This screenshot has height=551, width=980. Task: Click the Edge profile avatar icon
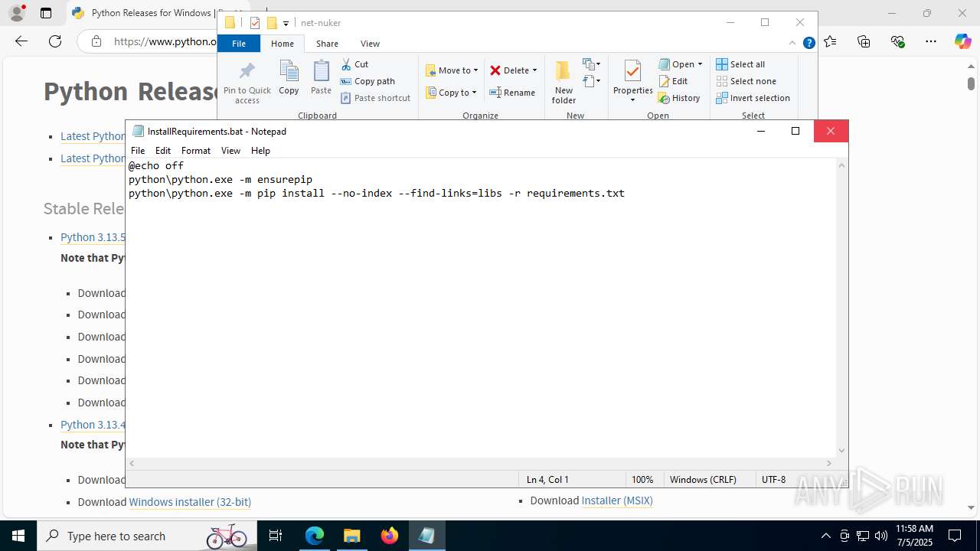point(17,13)
